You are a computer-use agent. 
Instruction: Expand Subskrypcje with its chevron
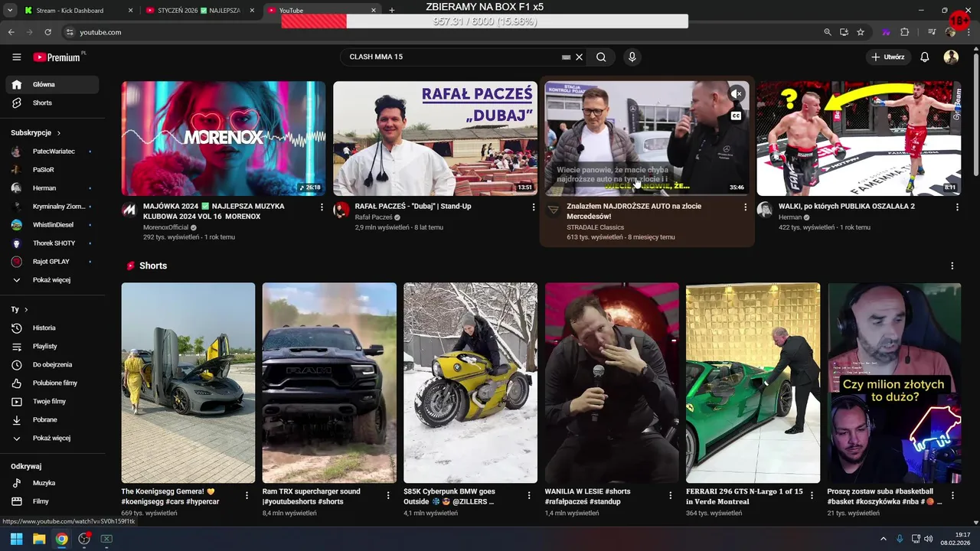58,133
